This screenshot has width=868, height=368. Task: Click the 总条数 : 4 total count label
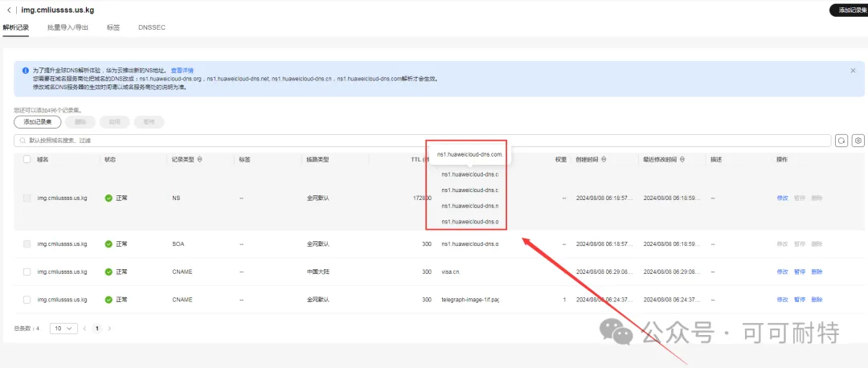27,328
